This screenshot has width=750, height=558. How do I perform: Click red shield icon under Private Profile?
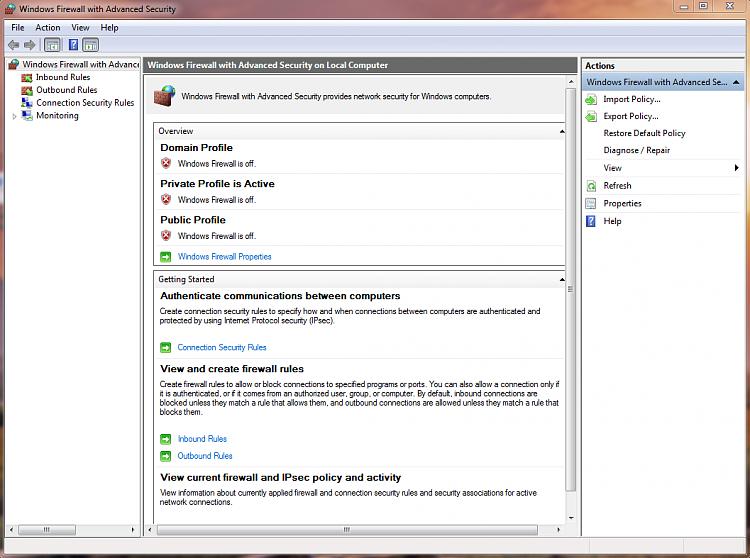(166, 199)
